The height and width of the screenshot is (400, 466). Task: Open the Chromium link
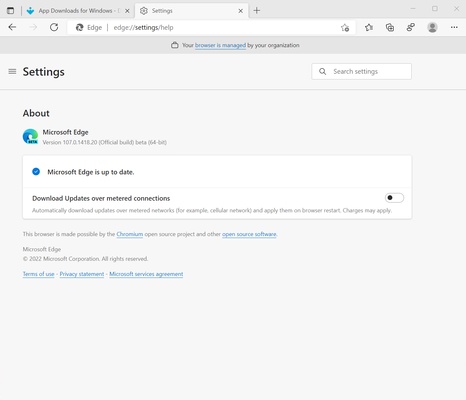pos(130,234)
